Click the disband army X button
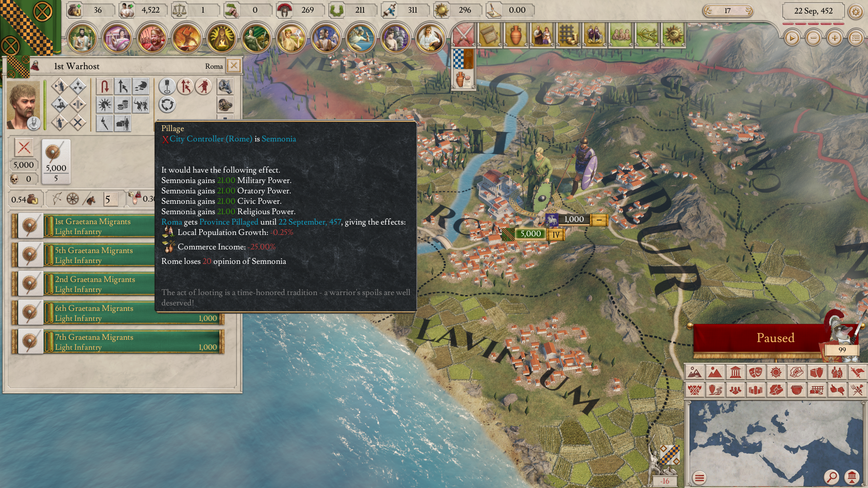 [78, 122]
